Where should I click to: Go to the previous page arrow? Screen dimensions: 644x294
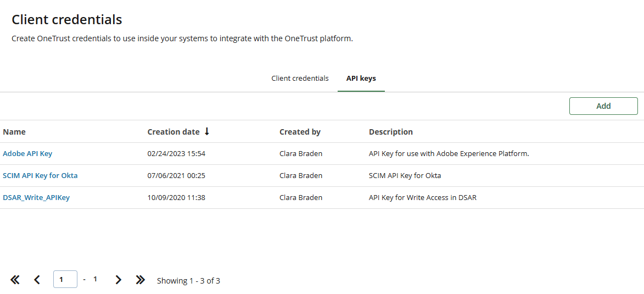tap(37, 280)
